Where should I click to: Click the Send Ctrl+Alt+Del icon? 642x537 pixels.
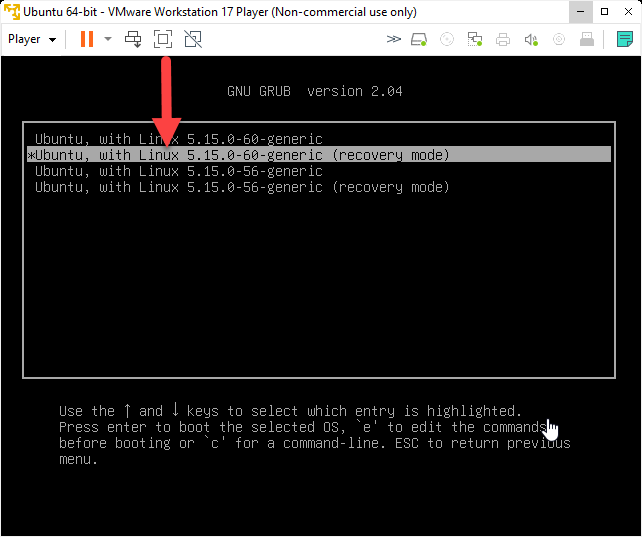[x=133, y=39]
